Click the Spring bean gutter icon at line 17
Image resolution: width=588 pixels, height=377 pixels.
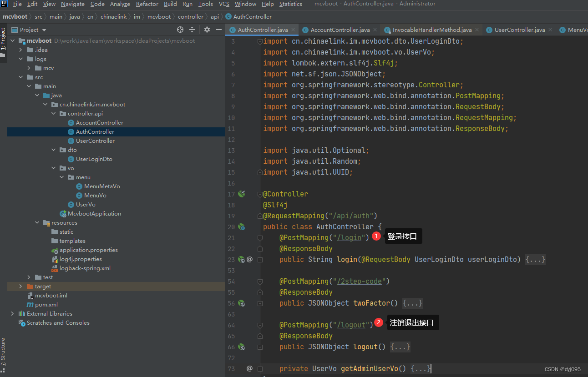[242, 194]
